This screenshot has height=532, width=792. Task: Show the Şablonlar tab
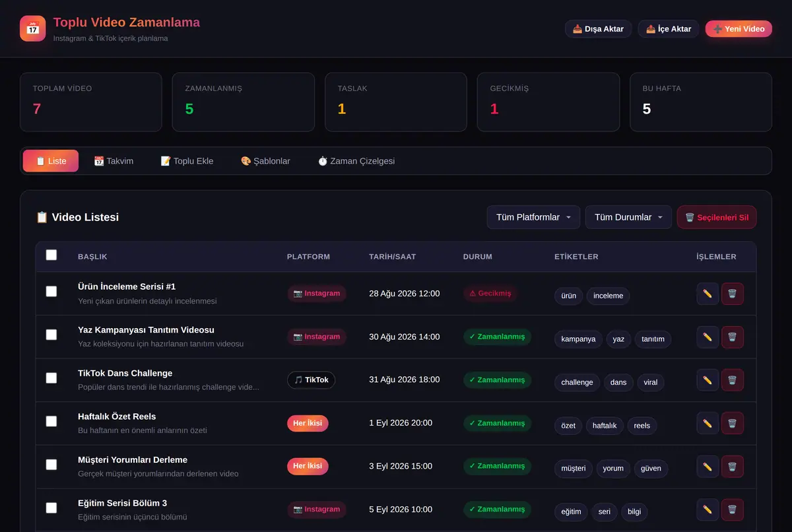pyautogui.click(x=265, y=161)
